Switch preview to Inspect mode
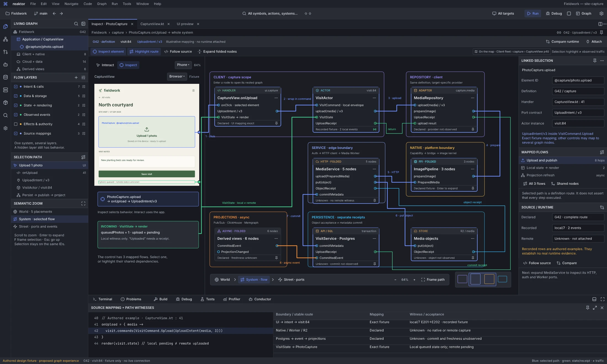Viewport: 607px width, 364px height. pos(128,65)
